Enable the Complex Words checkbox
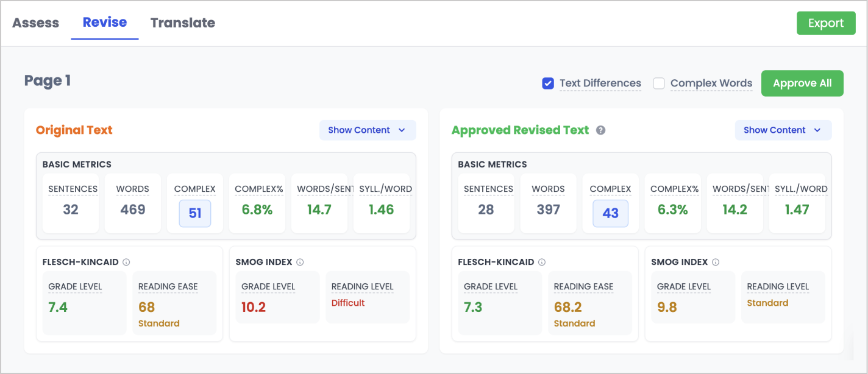The width and height of the screenshot is (868, 374). pyautogui.click(x=659, y=83)
